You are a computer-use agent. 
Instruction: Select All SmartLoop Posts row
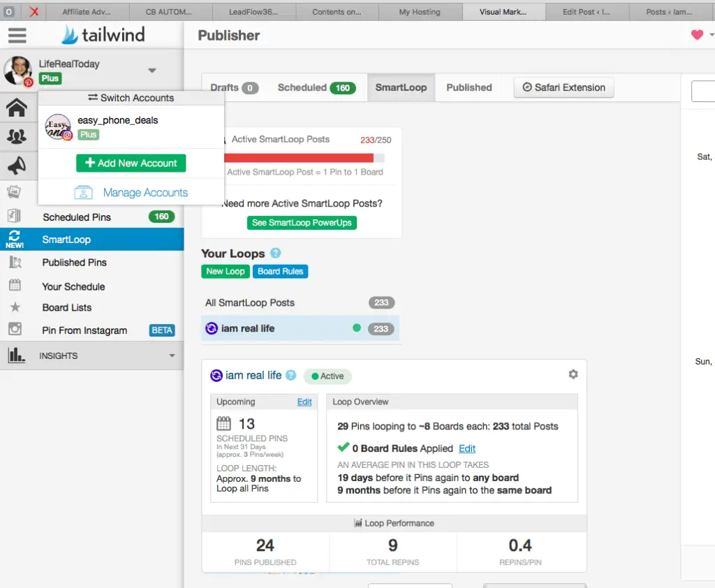(300, 302)
